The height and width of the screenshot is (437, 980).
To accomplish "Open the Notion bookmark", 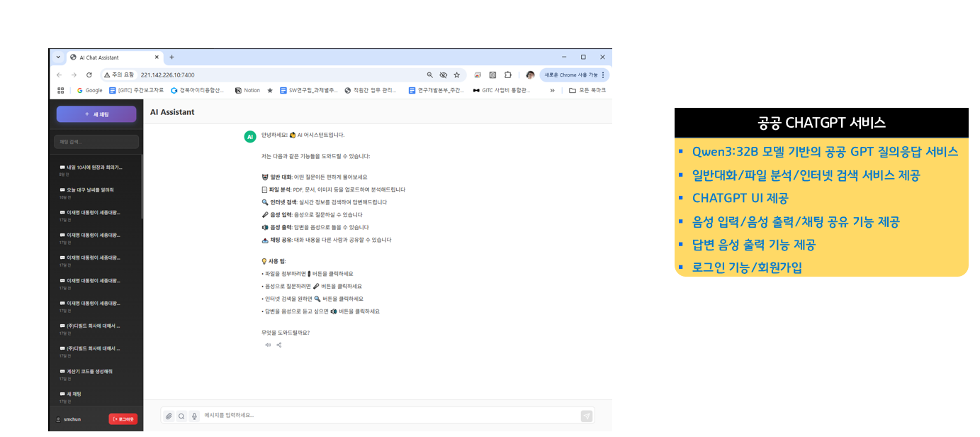I will pos(248,91).
